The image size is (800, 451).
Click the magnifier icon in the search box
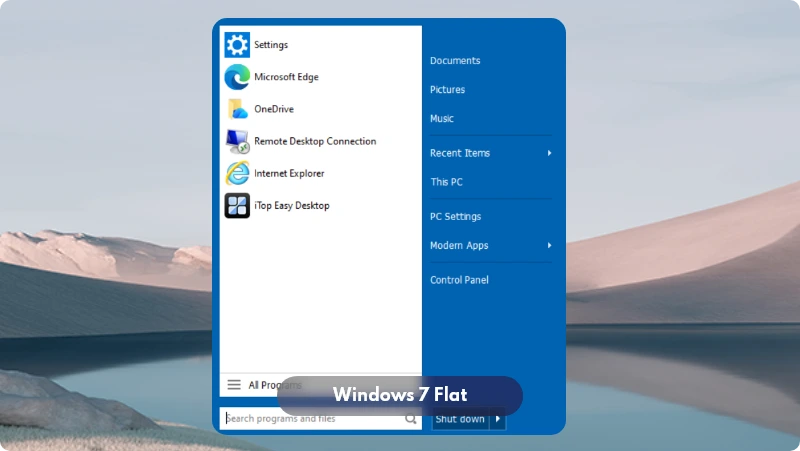pyautogui.click(x=411, y=420)
